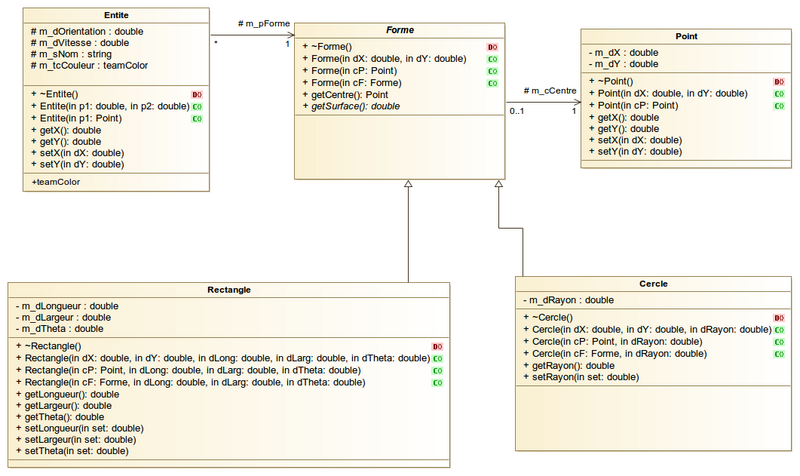Click the red destructor icon next to ~Point()
Screen dimensions: 800x476
[x=778, y=81]
